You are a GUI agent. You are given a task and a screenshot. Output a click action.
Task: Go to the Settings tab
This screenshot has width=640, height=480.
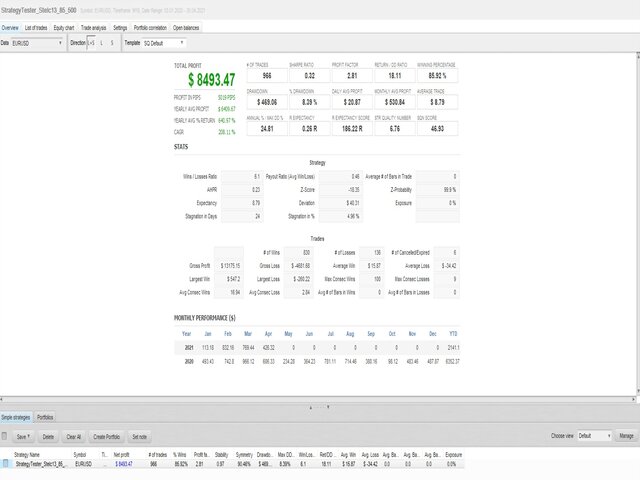[120, 28]
